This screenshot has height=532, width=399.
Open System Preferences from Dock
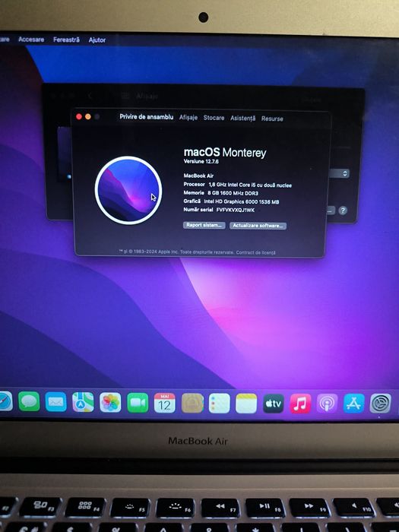(x=380, y=404)
